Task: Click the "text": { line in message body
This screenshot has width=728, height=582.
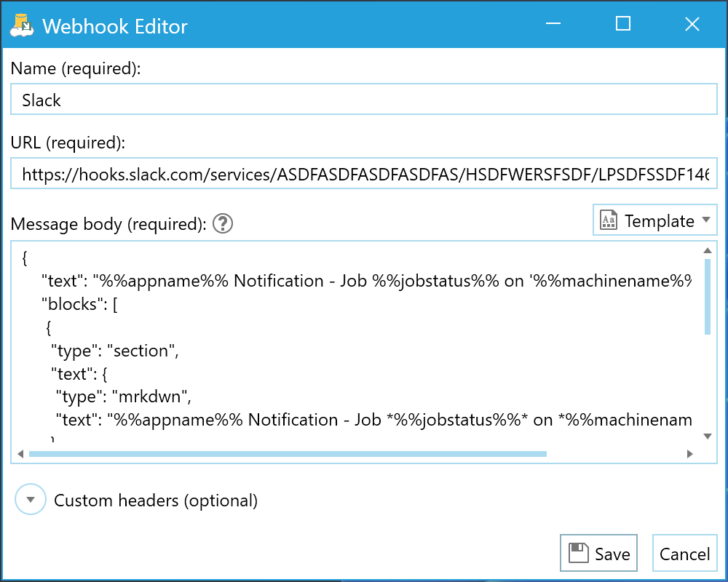Action: click(x=79, y=374)
